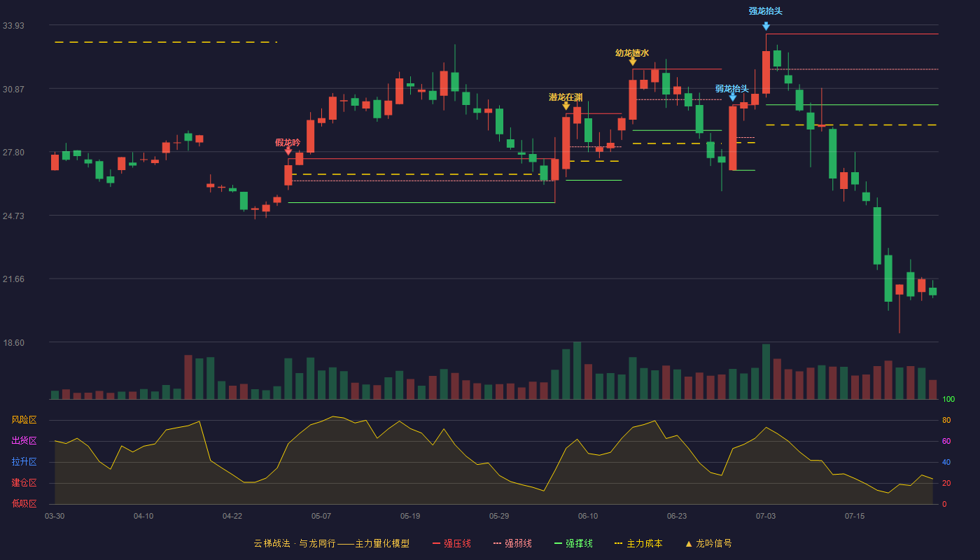Image resolution: width=980 pixels, height=560 pixels.
Task: Click the 30.87 price axis label
Action: tap(13, 89)
